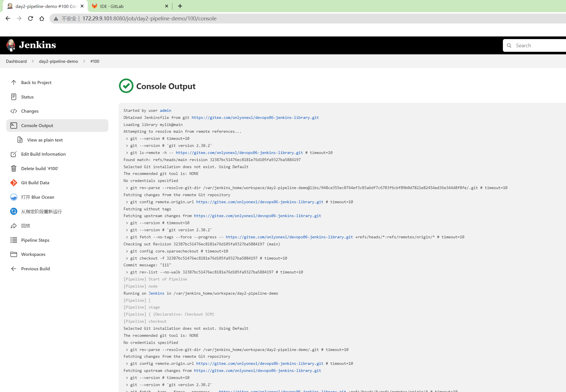This screenshot has width=566, height=392.
Task: Click the green build success checkmark icon
Action: [126, 86]
